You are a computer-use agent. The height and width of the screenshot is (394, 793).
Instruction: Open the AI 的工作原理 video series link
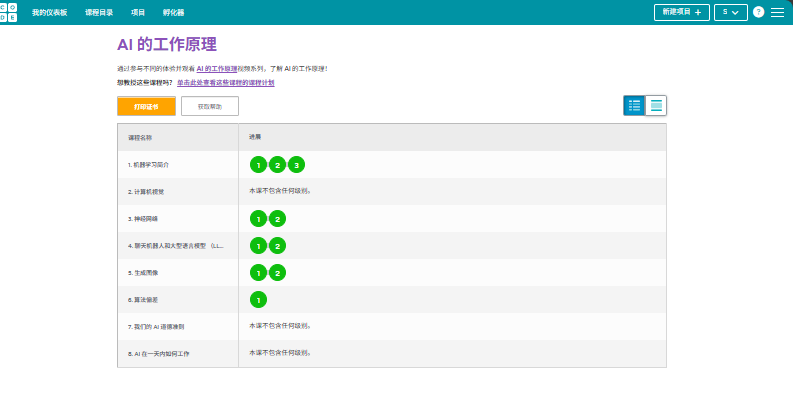click(217, 68)
